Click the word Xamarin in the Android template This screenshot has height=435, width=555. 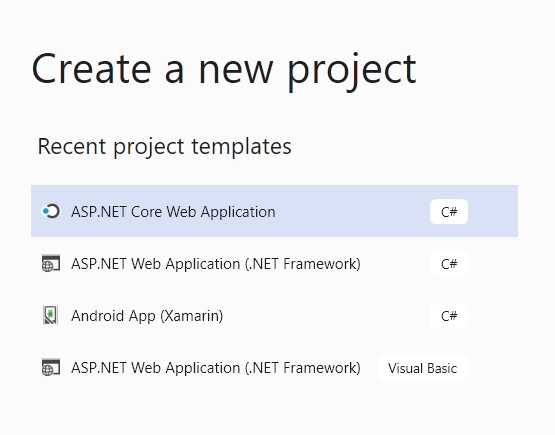[191, 315]
